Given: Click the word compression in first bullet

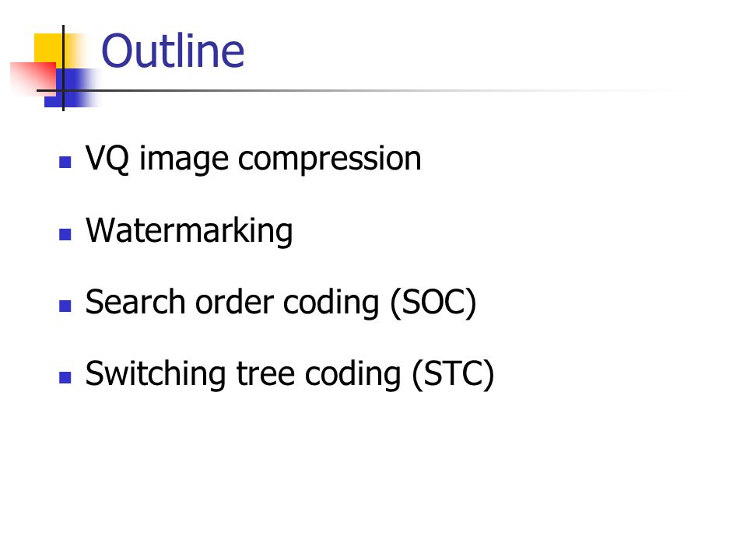Looking at the screenshot, I should click(330, 160).
